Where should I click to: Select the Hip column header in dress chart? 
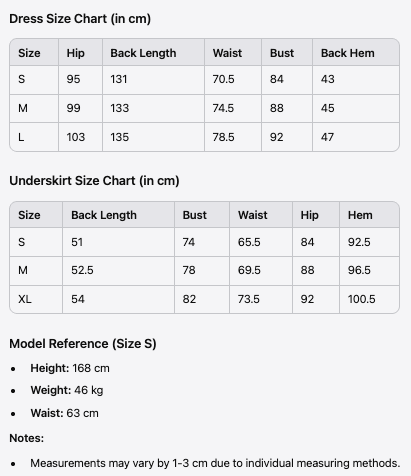pos(76,53)
